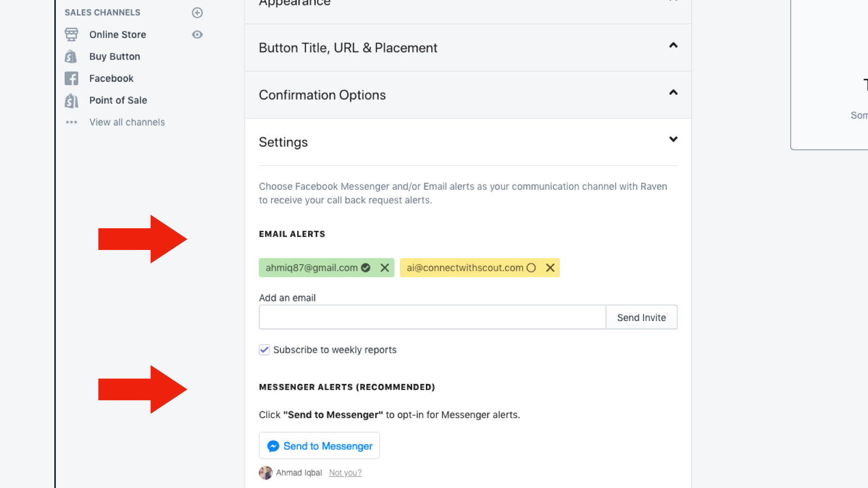Click the Point of Sale bag icon
Screen dimensions: 868x488
tap(71, 100)
